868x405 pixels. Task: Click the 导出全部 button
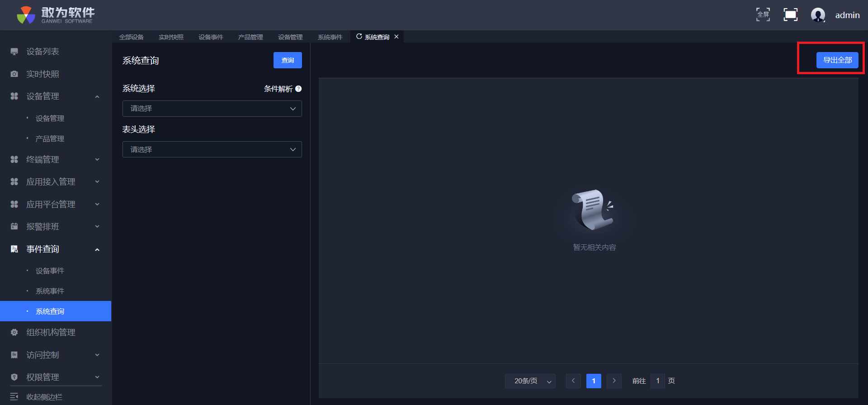tap(837, 60)
